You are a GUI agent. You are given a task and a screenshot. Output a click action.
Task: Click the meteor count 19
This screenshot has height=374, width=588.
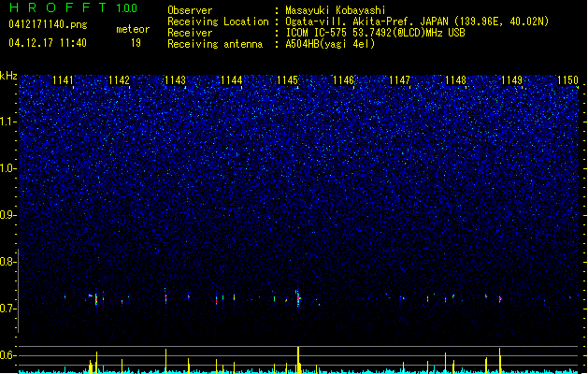point(136,43)
